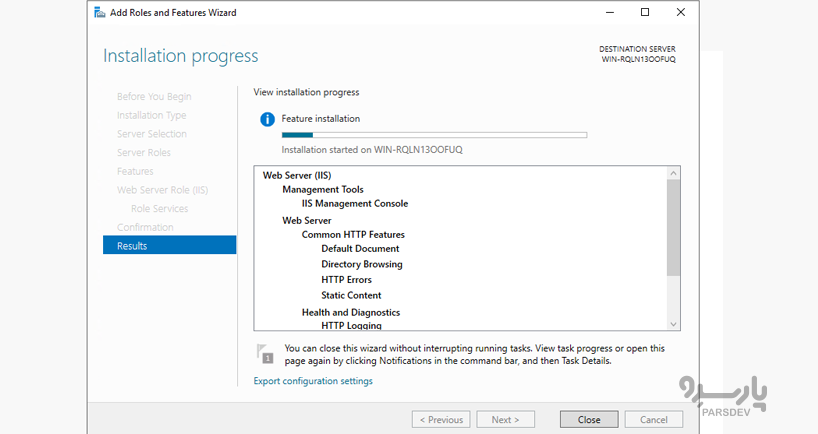Select the Features step in sidebar
This screenshot has width=818, height=434.
[x=135, y=171]
